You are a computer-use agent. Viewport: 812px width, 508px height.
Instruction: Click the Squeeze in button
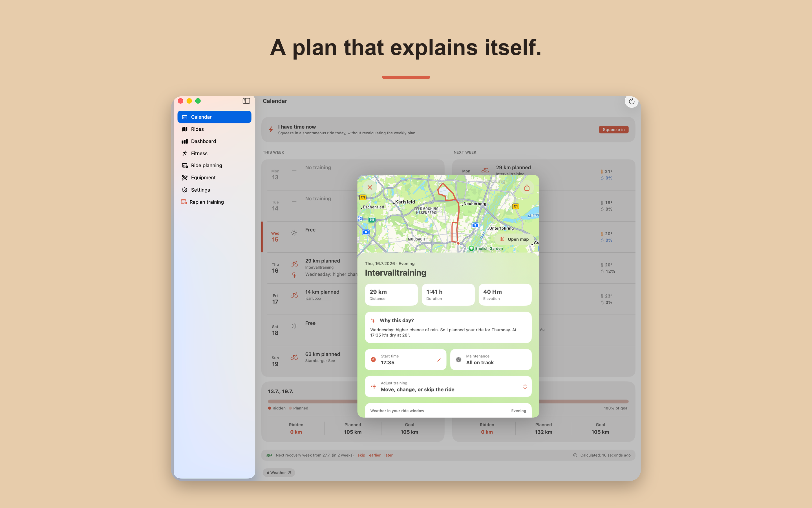click(613, 130)
